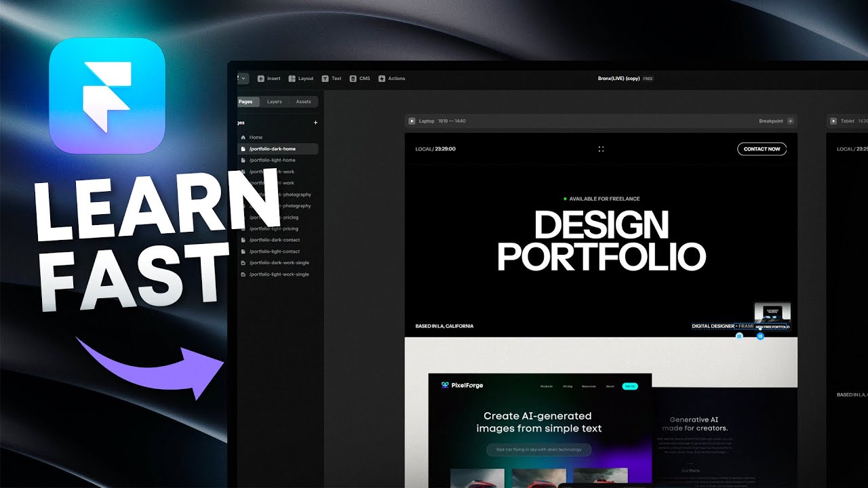Click the four-dot menu icon in the Laptop breakpoint header
This screenshot has height=488, width=868.
[601, 149]
